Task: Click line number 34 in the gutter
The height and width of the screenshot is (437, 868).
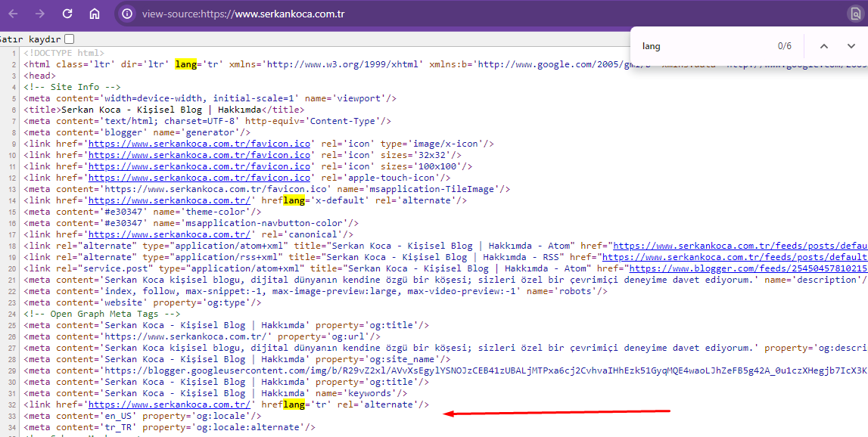Action: (12, 428)
